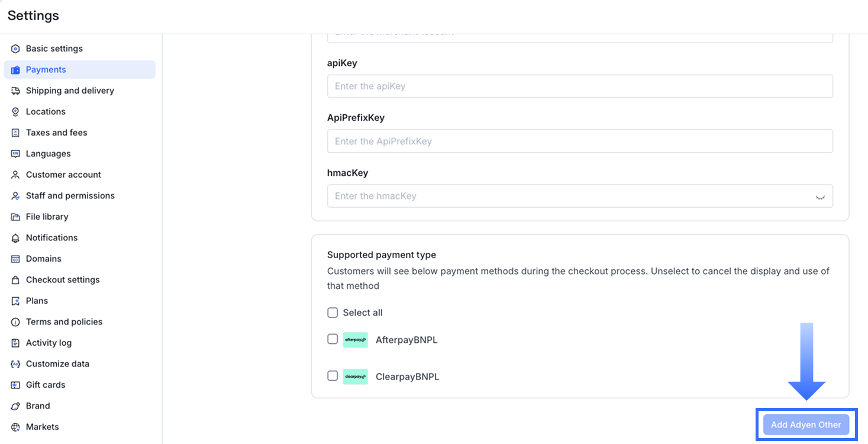Viewport: 868px width, 444px height.
Task: Click the Notifications bell icon
Action: tap(15, 238)
